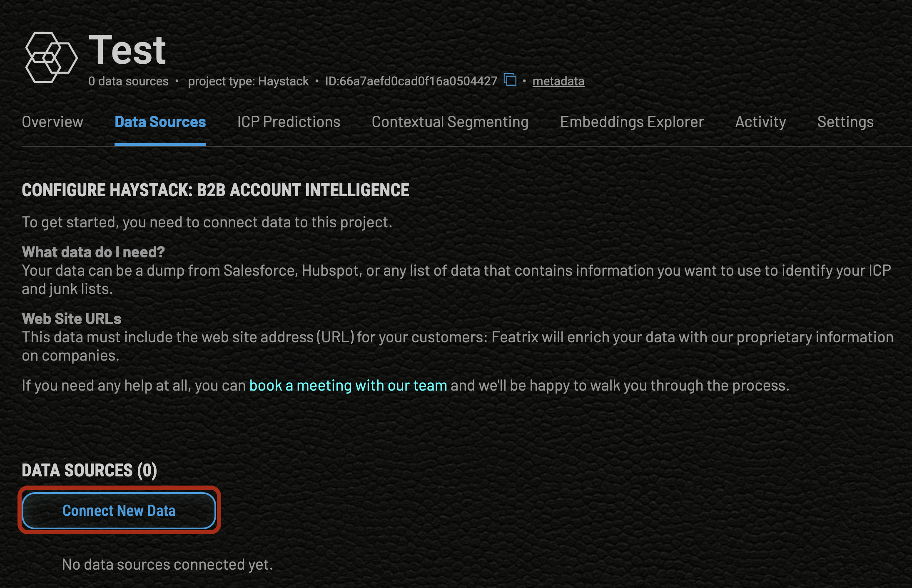Open the metadata link
This screenshot has width=912, height=588.
click(558, 81)
